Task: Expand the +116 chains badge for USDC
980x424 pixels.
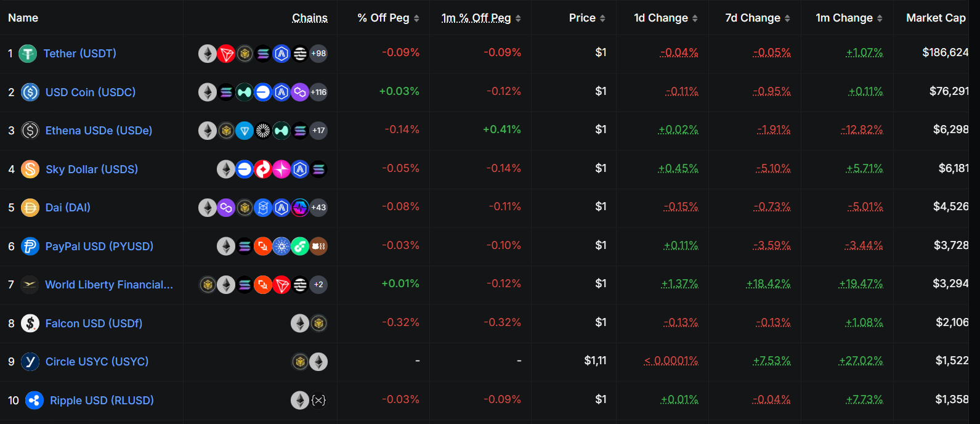Action: 318,92
